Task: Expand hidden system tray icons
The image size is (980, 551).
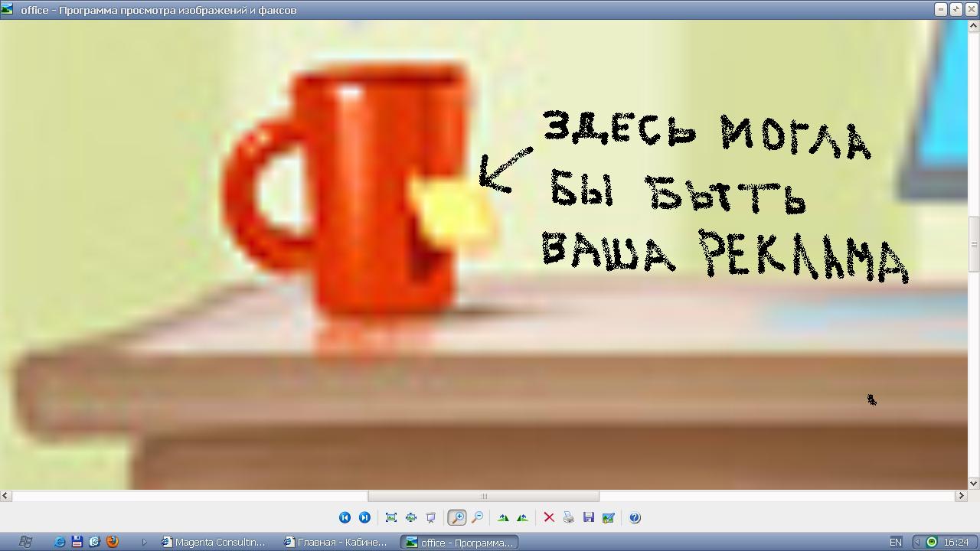Action: coord(917,542)
